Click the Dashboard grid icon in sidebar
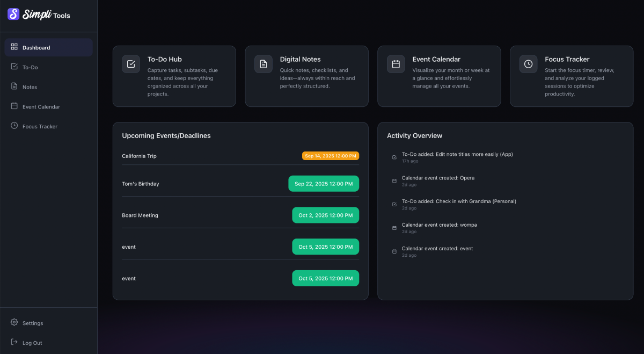 pyautogui.click(x=14, y=47)
